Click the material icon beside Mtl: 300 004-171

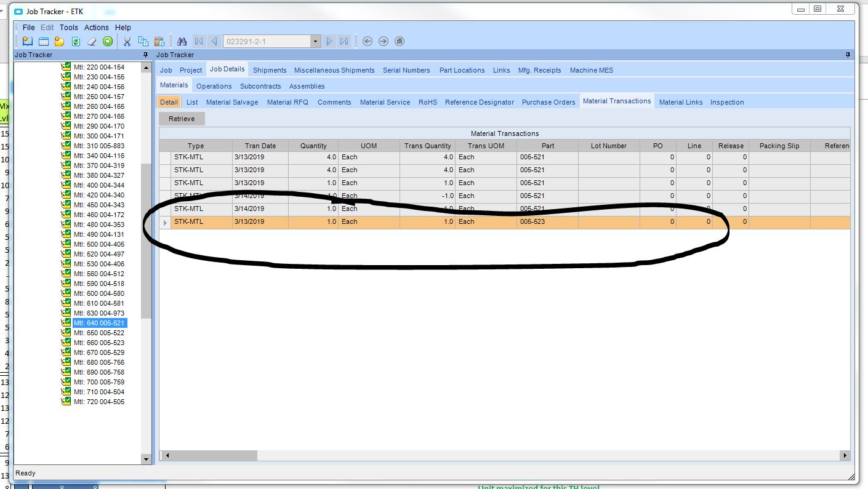pos(66,136)
